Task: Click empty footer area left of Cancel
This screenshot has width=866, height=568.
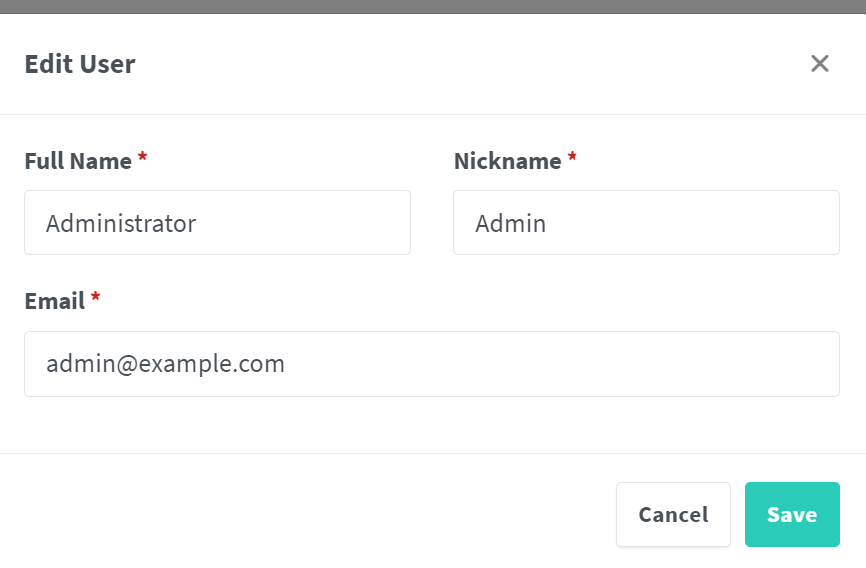Action: [x=300, y=515]
